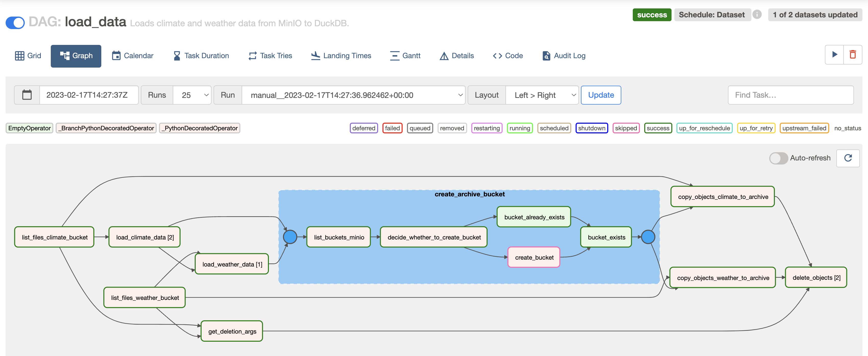Click the Find Task search field
868x356 pixels.
click(790, 95)
